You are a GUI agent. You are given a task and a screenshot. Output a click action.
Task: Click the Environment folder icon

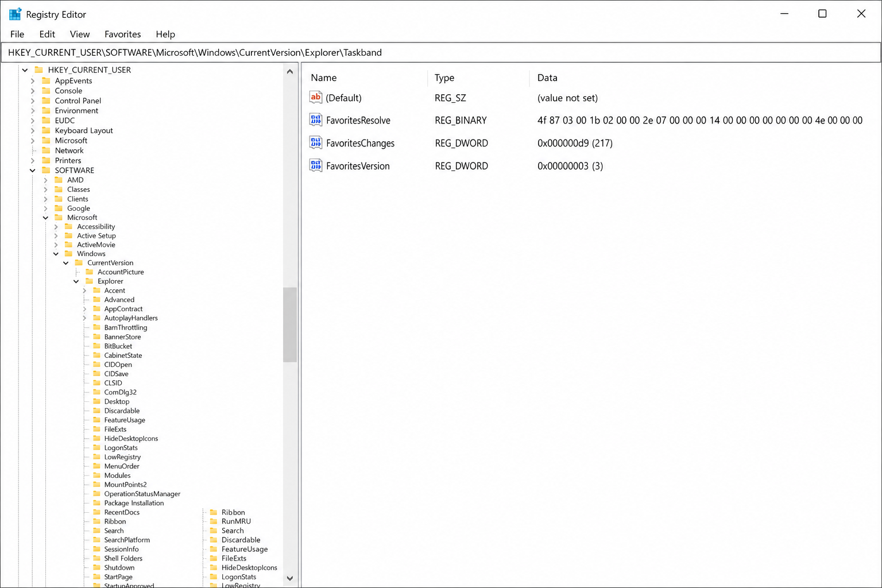pyautogui.click(x=46, y=110)
